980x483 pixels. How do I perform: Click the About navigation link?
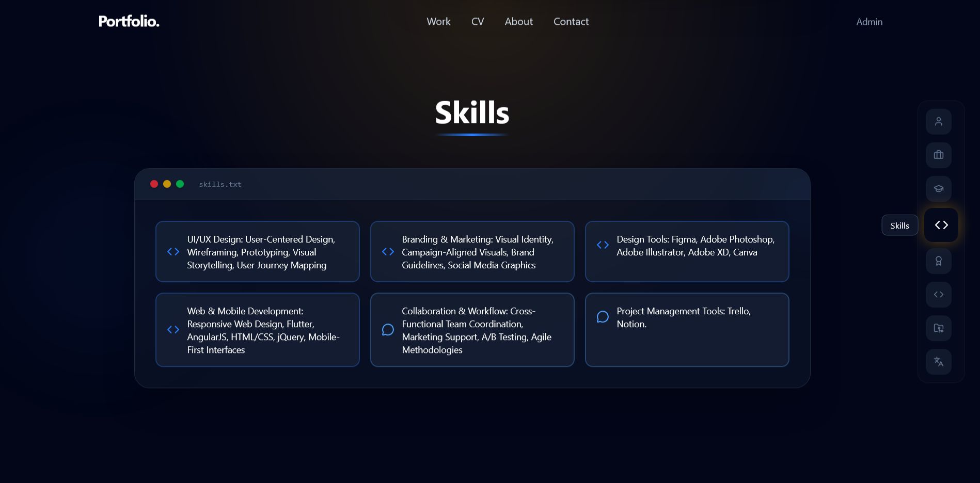(518, 22)
